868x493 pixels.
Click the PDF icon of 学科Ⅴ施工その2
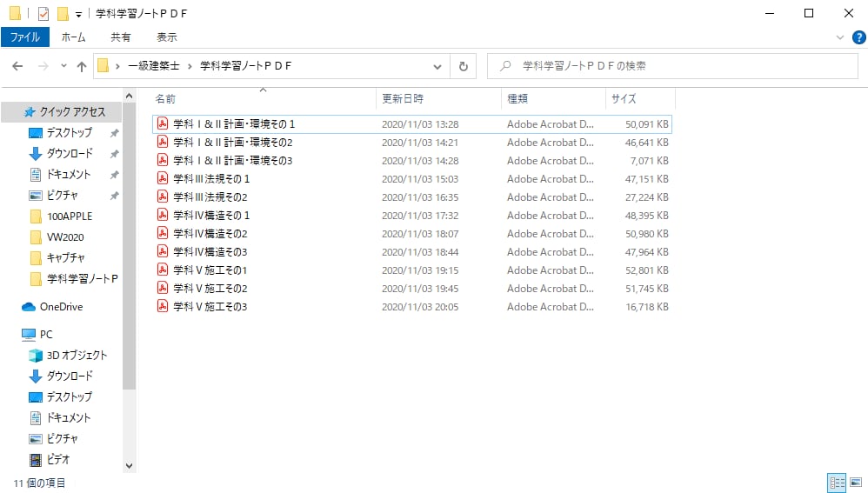click(x=162, y=288)
